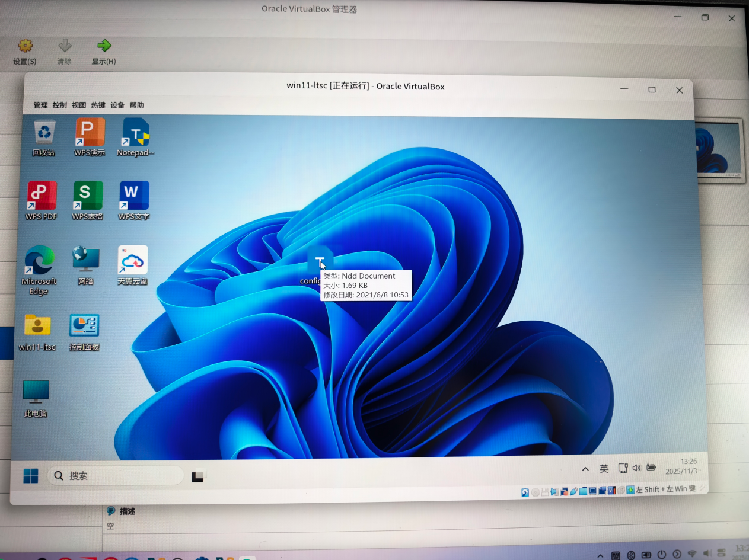Image resolution: width=749 pixels, height=560 pixels.
Task: Open the 热键 menu
Action: (98, 105)
